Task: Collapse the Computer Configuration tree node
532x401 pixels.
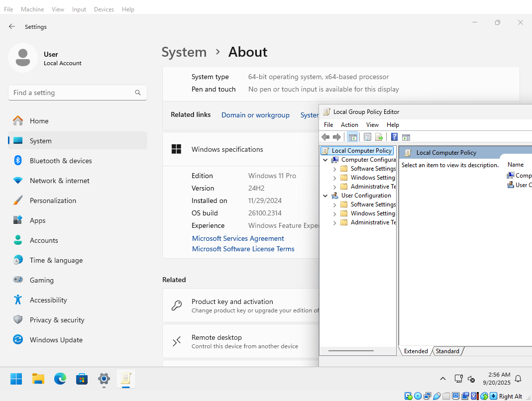Action: click(x=325, y=160)
